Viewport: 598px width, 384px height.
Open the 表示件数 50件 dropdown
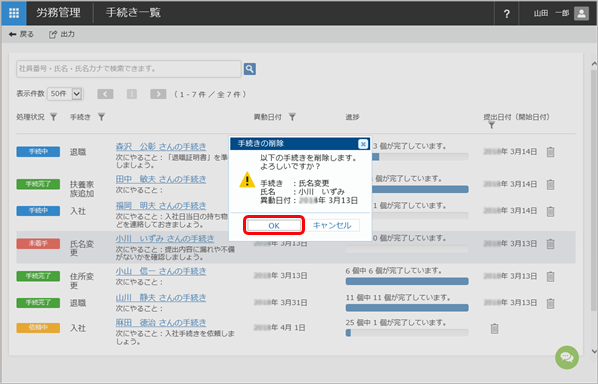(x=65, y=94)
